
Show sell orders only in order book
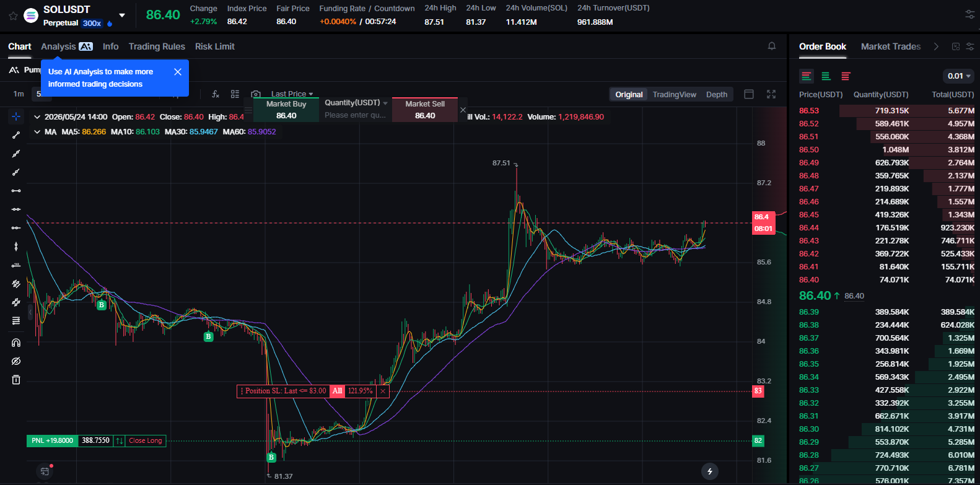coord(846,76)
